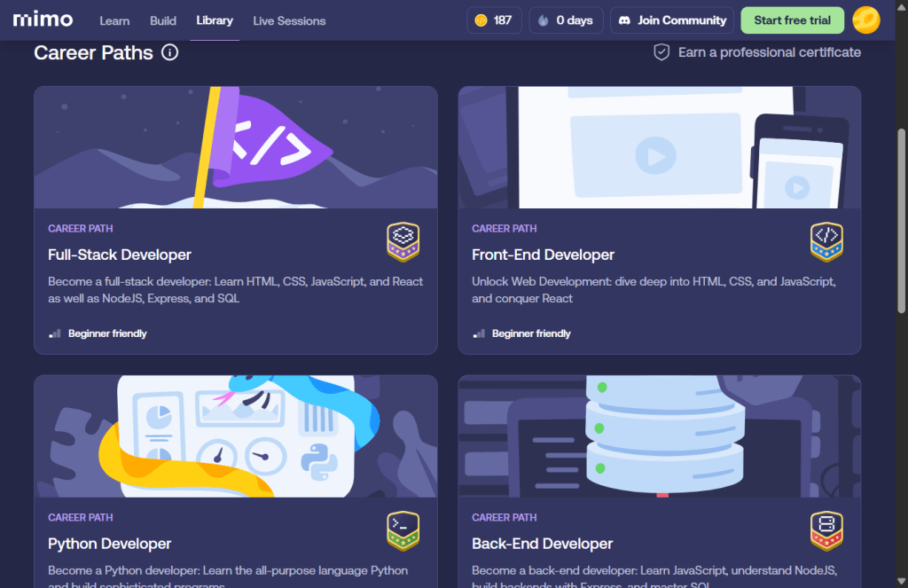The image size is (908, 588).
Task: Click the shield icon beside Earn a professional certificate
Action: click(x=661, y=52)
